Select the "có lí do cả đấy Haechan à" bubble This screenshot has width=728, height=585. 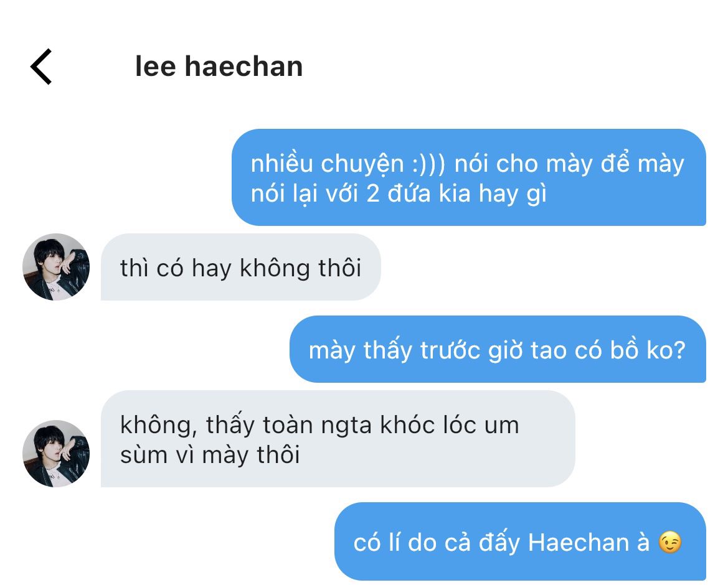tap(520, 541)
